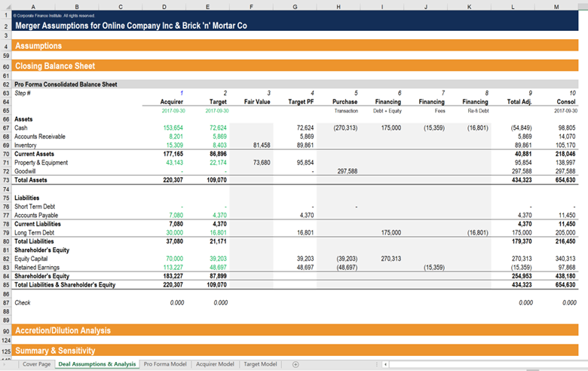Select the Acquirer Retained Earnings 113,227
This screenshot has width=588, height=371.
coord(173,268)
